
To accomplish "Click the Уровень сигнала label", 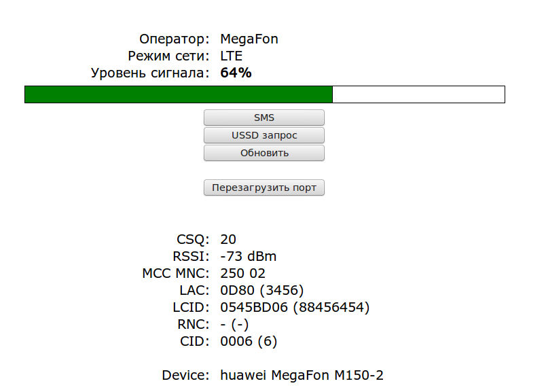I will click(150, 73).
